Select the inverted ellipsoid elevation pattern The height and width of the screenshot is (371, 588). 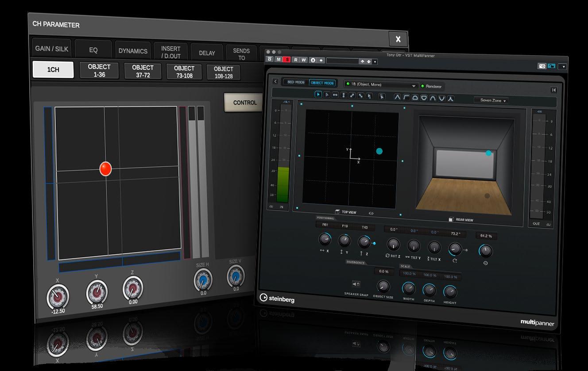[x=424, y=98]
